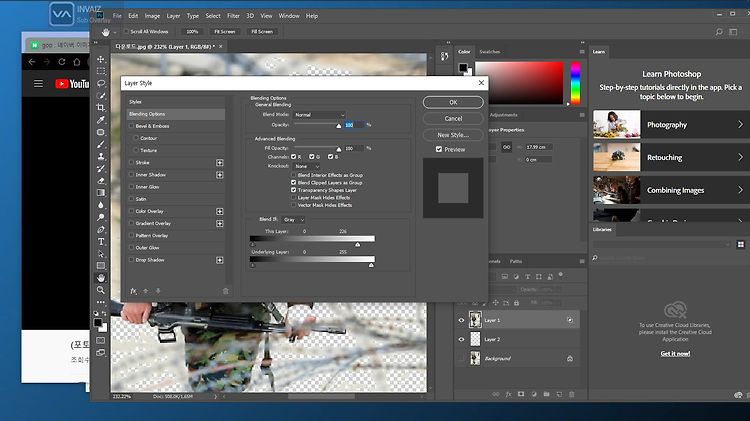Image resolution: width=750 pixels, height=421 pixels.
Task: Click the fx icon in Layer Style dialog
Action: pyautogui.click(x=133, y=291)
